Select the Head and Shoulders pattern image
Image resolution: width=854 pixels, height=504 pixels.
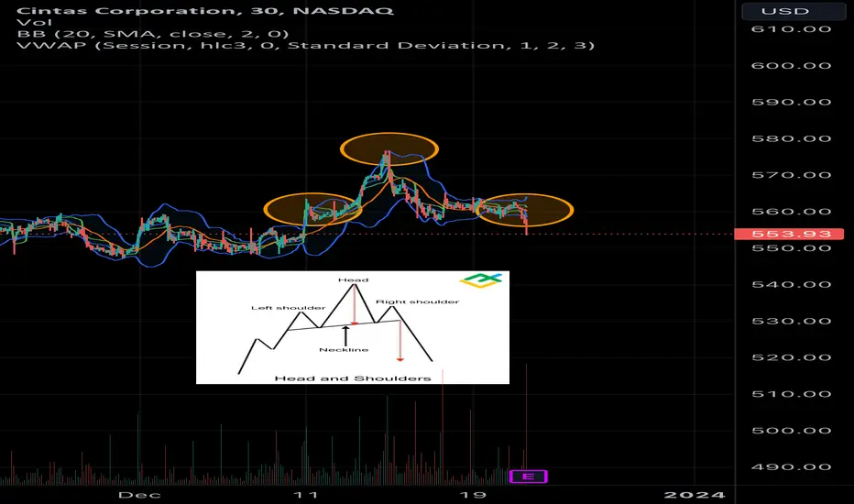[x=353, y=327]
